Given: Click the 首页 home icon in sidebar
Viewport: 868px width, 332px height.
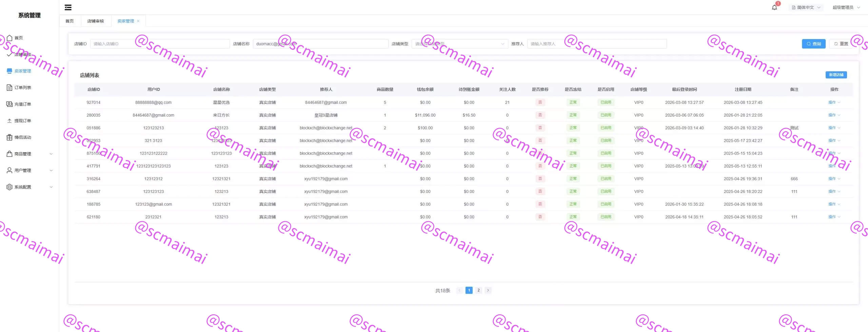Looking at the screenshot, I should [x=9, y=38].
